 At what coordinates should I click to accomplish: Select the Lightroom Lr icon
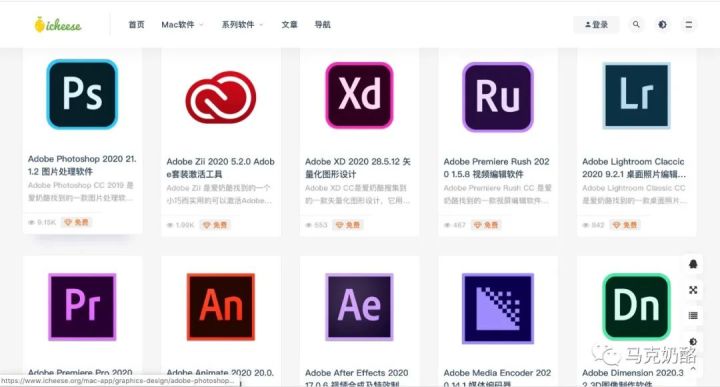click(636, 95)
